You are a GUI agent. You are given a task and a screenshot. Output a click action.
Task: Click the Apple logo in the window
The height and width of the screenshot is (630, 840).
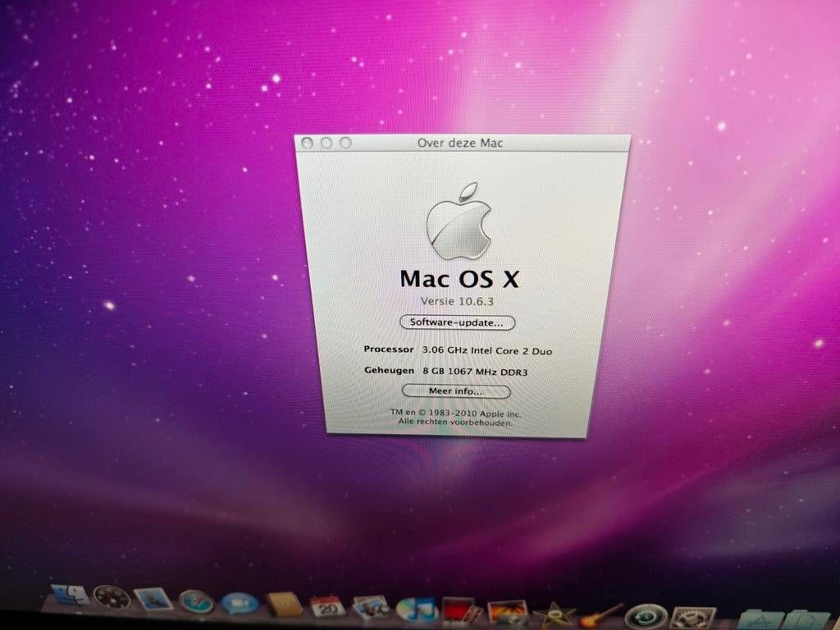(x=459, y=221)
